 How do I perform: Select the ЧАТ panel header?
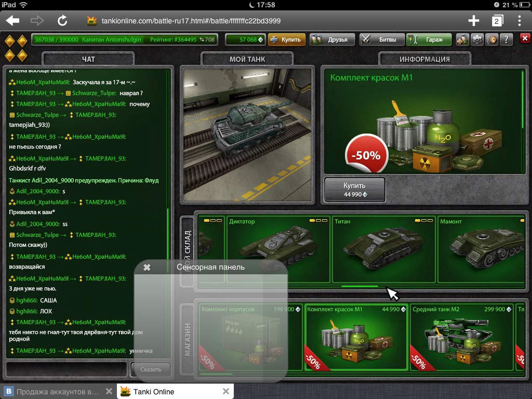click(x=88, y=59)
